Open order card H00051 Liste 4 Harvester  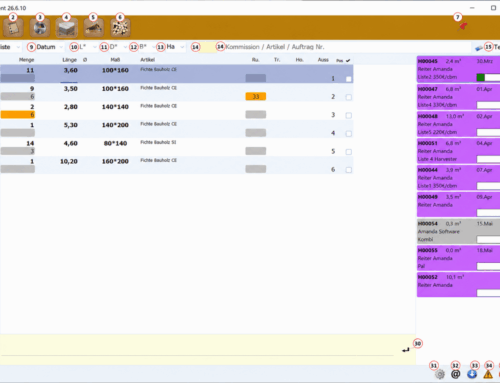(x=458, y=151)
